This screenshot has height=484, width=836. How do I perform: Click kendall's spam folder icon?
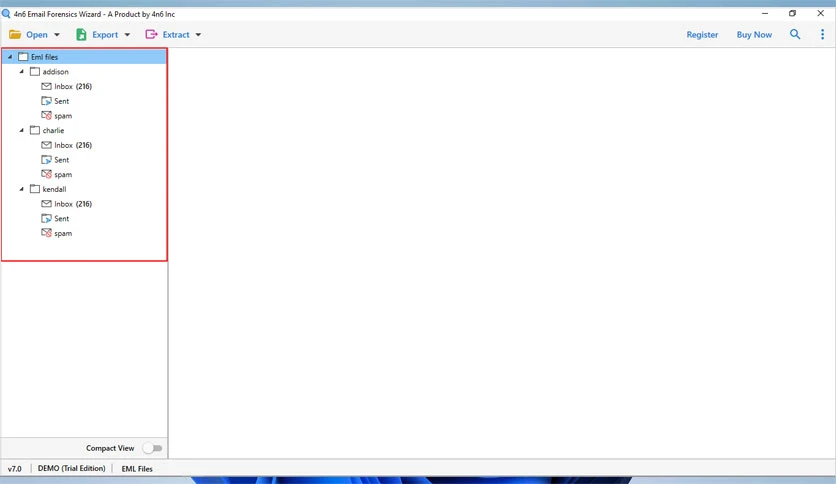(x=46, y=233)
